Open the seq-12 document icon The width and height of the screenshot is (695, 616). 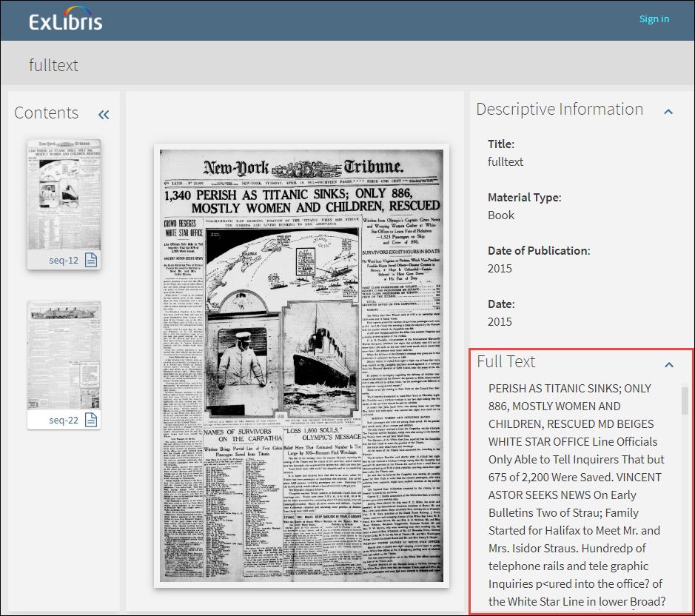click(x=91, y=260)
